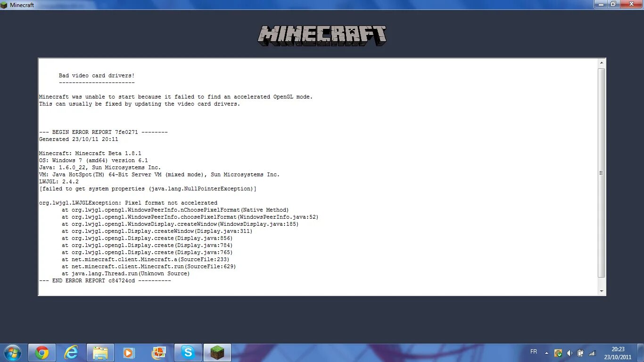Click the 'OS: Windows 7 (amd64)' line
The height and width of the screenshot is (362, 644).
click(x=93, y=160)
